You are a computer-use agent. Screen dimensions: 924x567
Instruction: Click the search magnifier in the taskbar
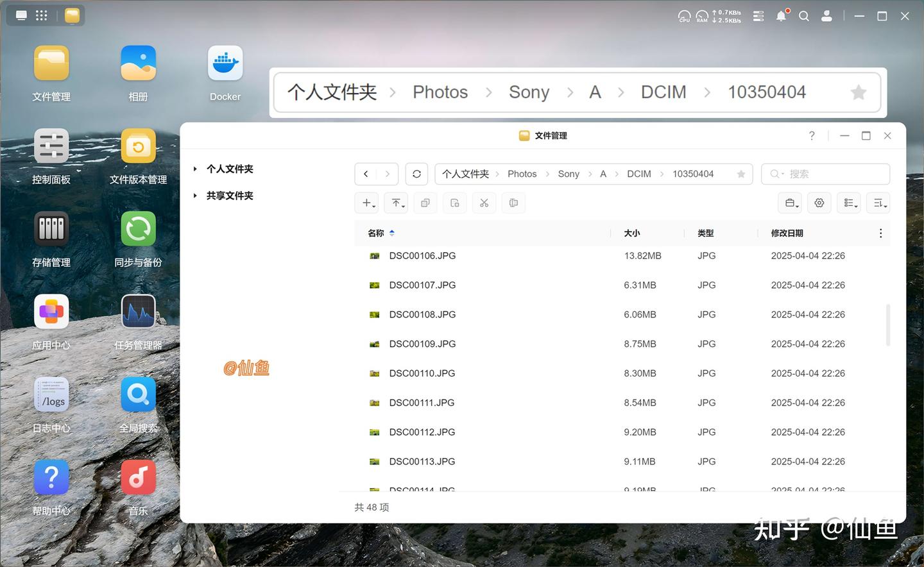tap(804, 16)
